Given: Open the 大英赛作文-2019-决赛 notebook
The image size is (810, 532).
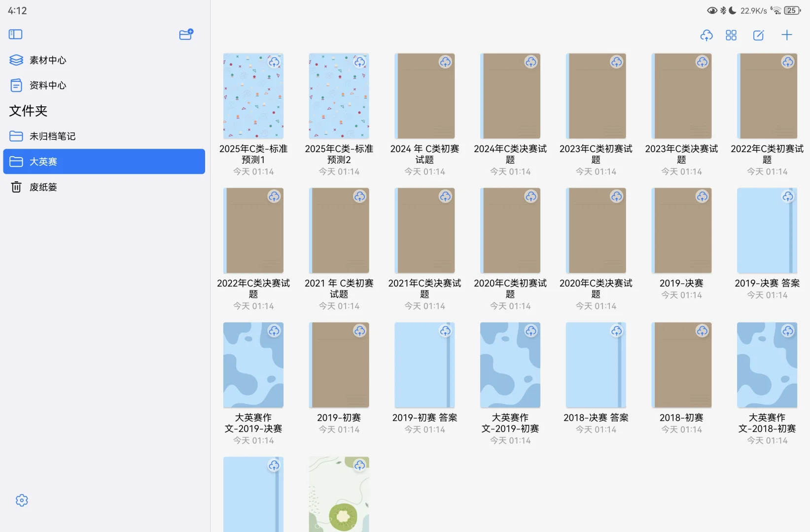Looking at the screenshot, I should click(253, 365).
